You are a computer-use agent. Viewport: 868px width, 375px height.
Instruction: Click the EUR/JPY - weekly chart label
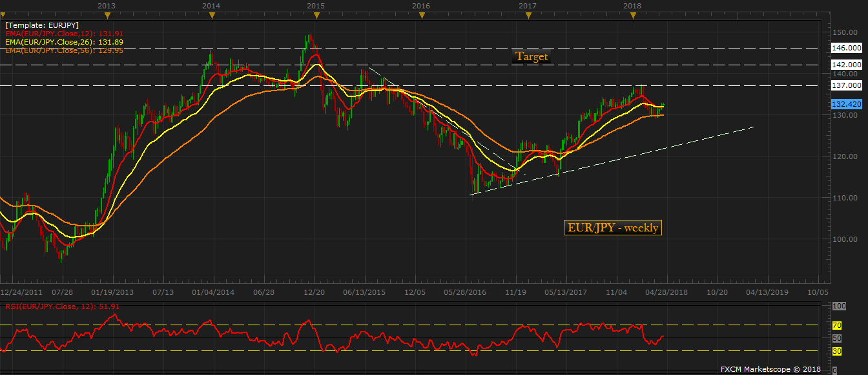click(x=613, y=228)
